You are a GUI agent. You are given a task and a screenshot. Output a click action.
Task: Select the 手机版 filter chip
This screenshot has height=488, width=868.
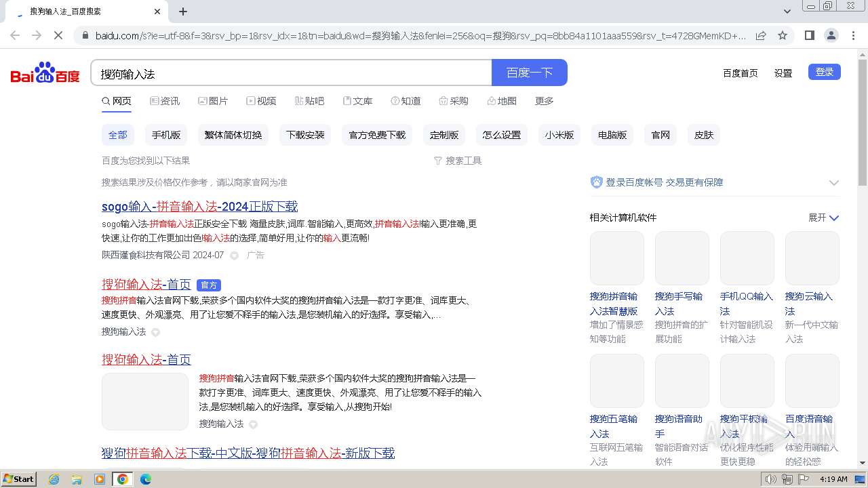(x=166, y=135)
